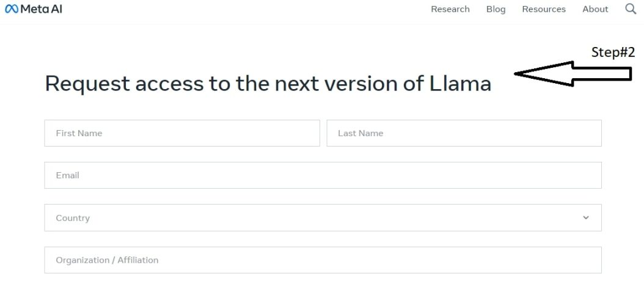
Task: Click the 'Email' placeholder text
Action: tap(67, 175)
